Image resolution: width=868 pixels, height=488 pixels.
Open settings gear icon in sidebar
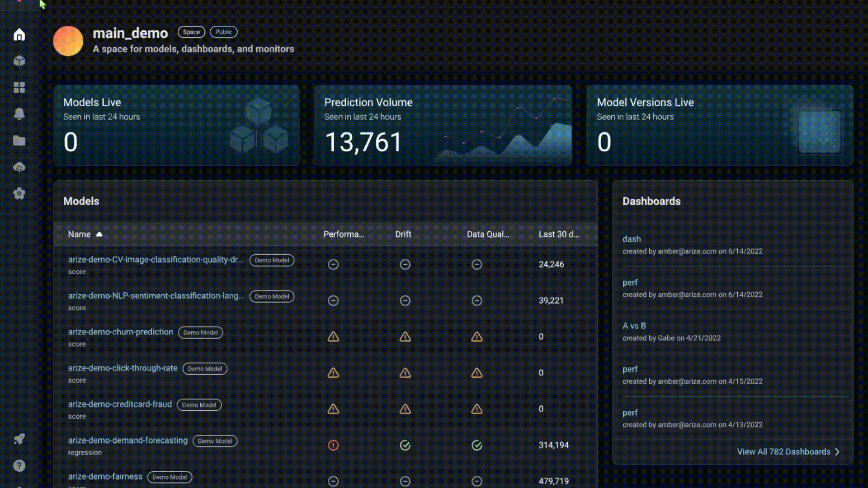click(x=19, y=194)
